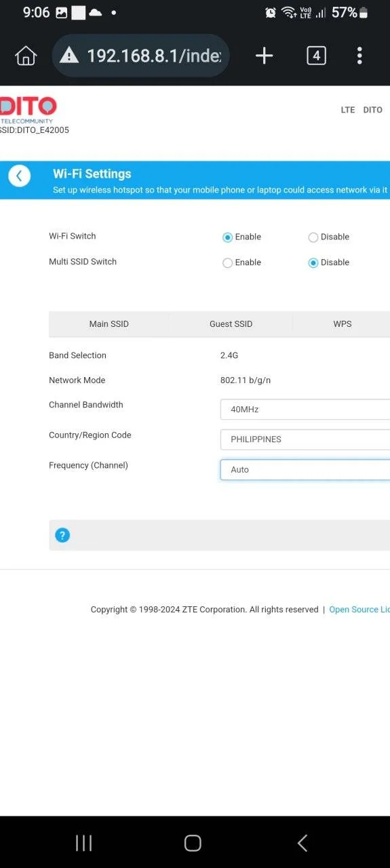Select Enable for Wi-Fi Switch

[227, 237]
